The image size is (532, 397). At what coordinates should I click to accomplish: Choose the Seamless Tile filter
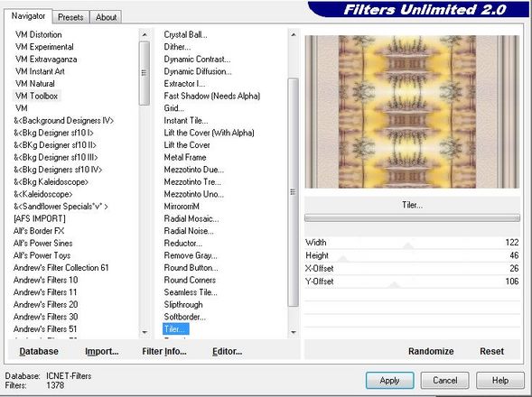[191, 292]
